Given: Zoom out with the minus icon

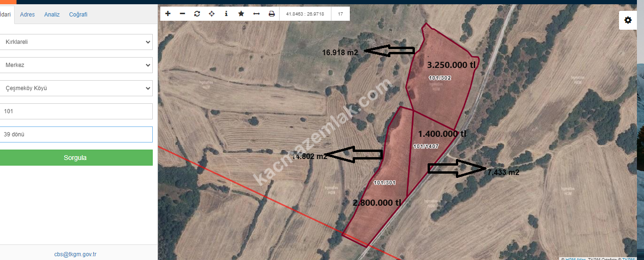Looking at the screenshot, I should click(x=182, y=14).
